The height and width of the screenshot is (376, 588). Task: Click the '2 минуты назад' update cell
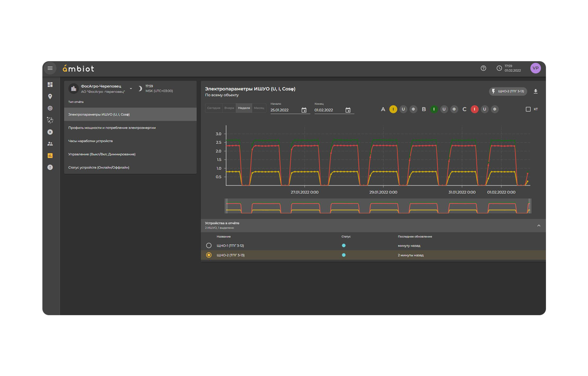coord(411,255)
